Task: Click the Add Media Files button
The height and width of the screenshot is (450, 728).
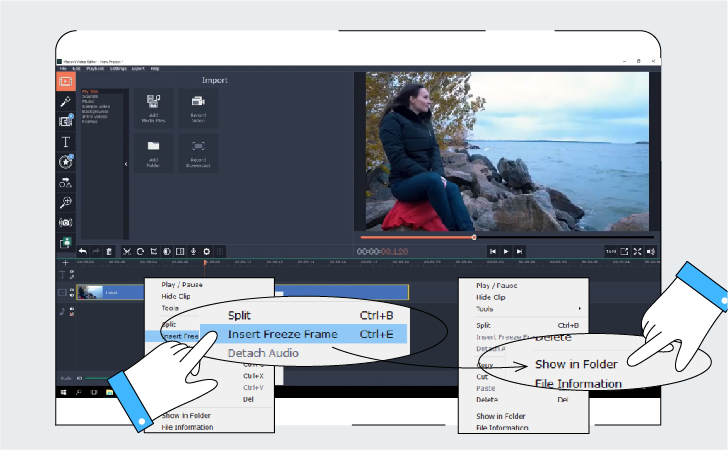Action: 154,109
